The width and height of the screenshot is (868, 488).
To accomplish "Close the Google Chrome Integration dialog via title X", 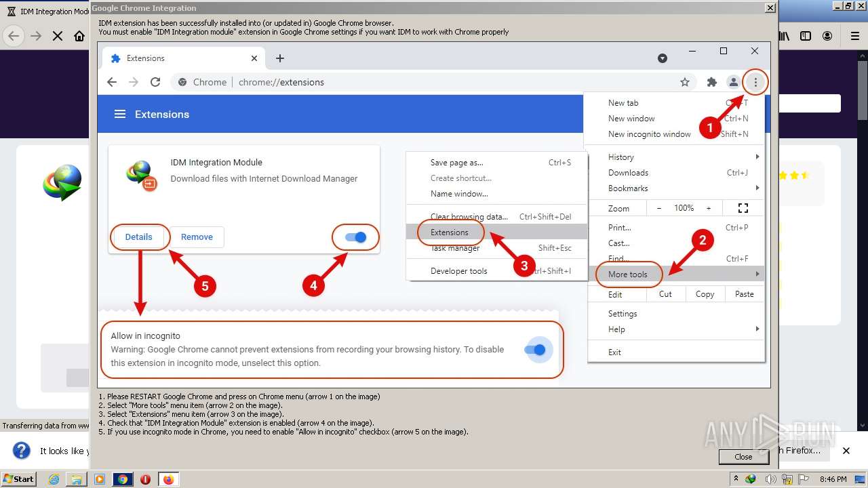I will [770, 8].
